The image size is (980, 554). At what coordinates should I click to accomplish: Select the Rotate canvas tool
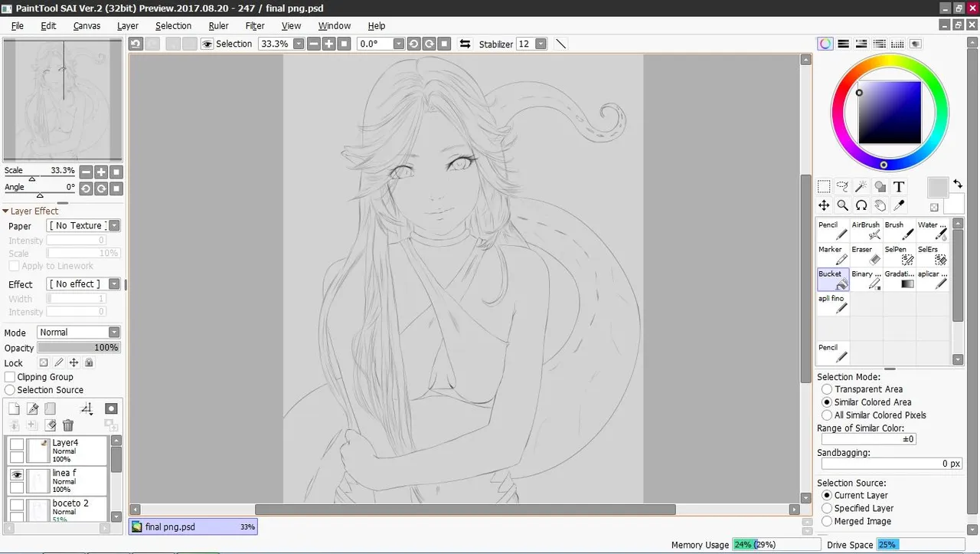(x=861, y=205)
